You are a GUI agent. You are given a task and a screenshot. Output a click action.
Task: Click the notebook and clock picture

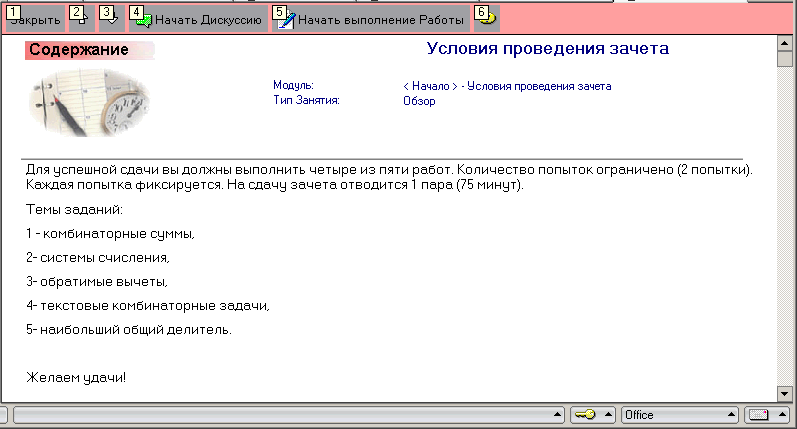point(89,103)
